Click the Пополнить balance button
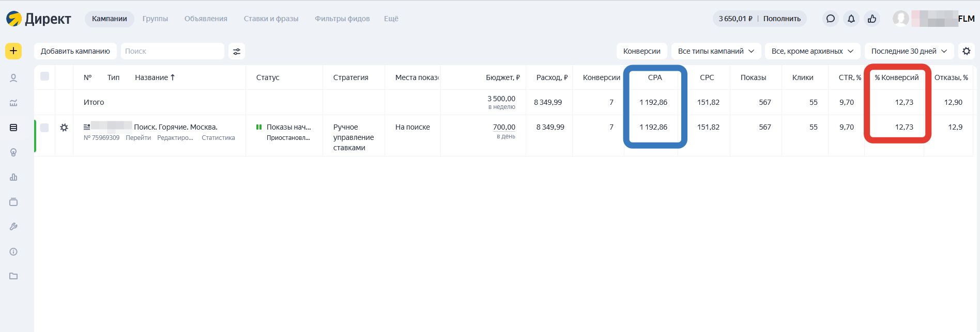 782,19
